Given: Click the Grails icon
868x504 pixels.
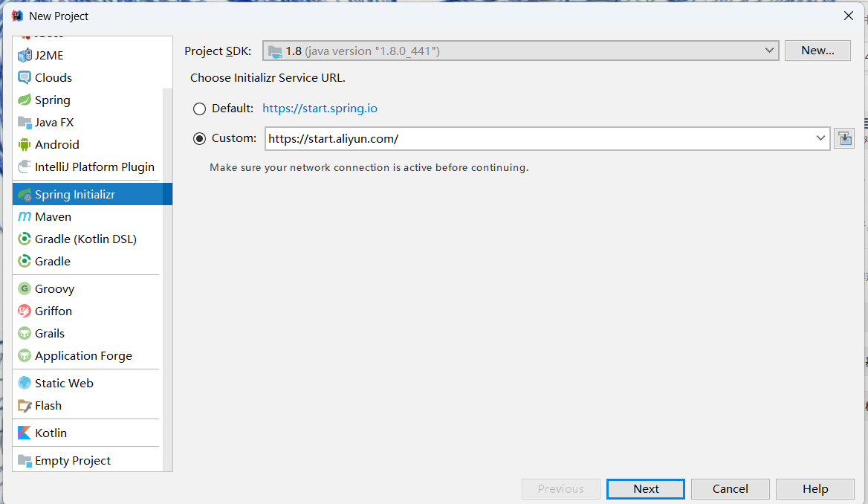Looking at the screenshot, I should click(25, 333).
